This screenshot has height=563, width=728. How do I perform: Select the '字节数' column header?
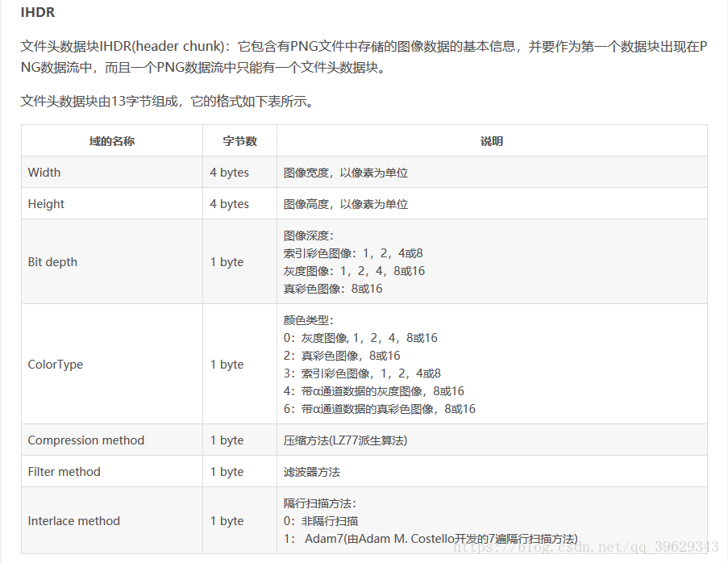click(239, 141)
